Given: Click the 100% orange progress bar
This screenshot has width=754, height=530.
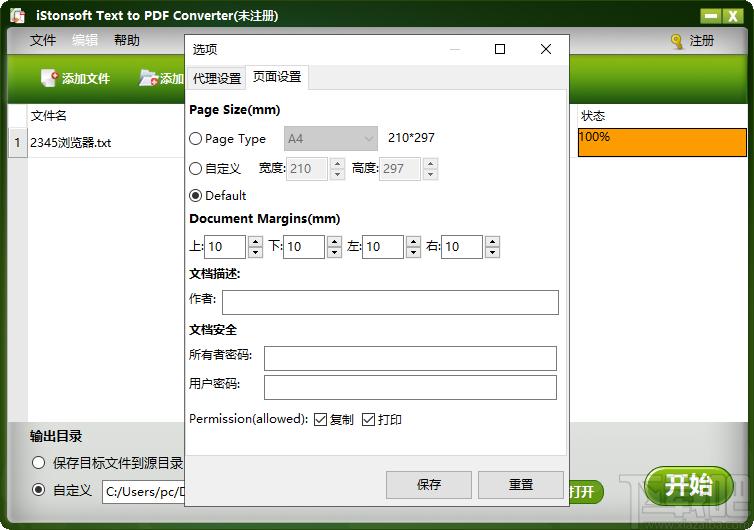Looking at the screenshot, I should tap(662, 142).
